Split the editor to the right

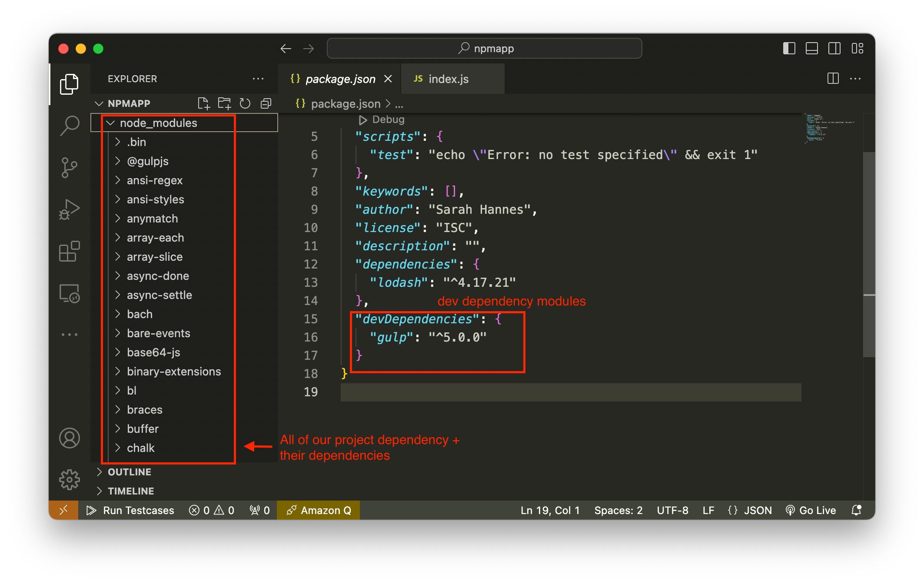point(833,79)
